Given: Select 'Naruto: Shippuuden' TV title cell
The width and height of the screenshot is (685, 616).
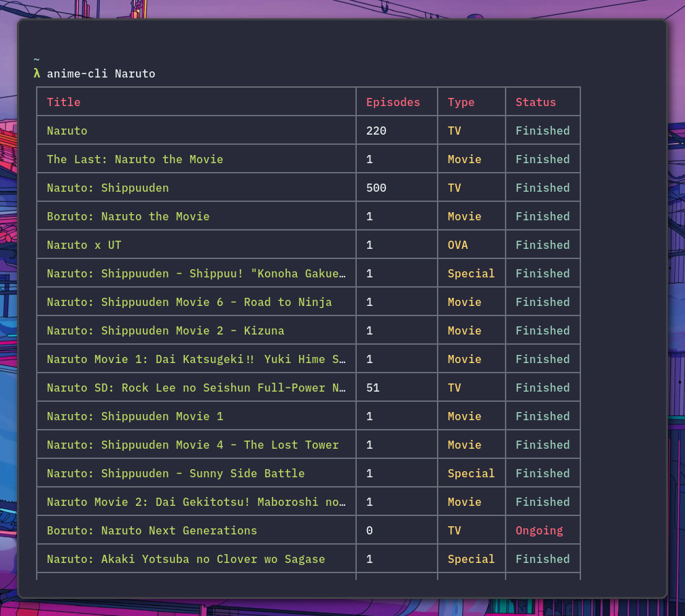Looking at the screenshot, I should 108,188.
